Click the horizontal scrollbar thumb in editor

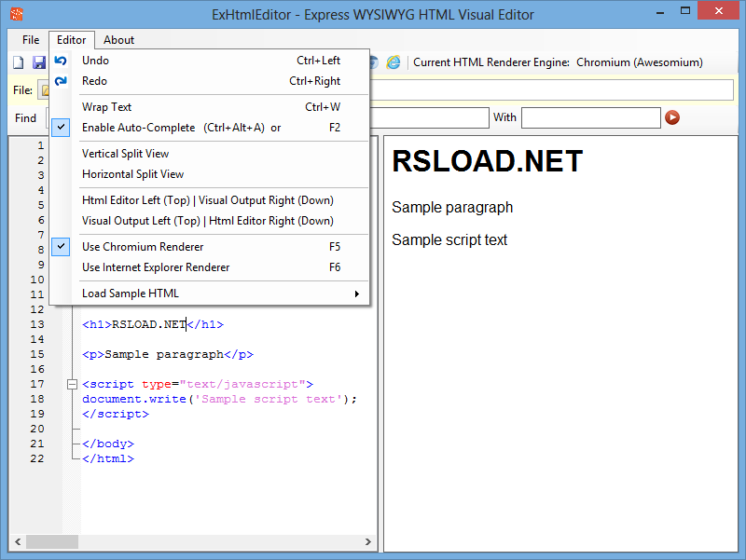(x=52, y=541)
